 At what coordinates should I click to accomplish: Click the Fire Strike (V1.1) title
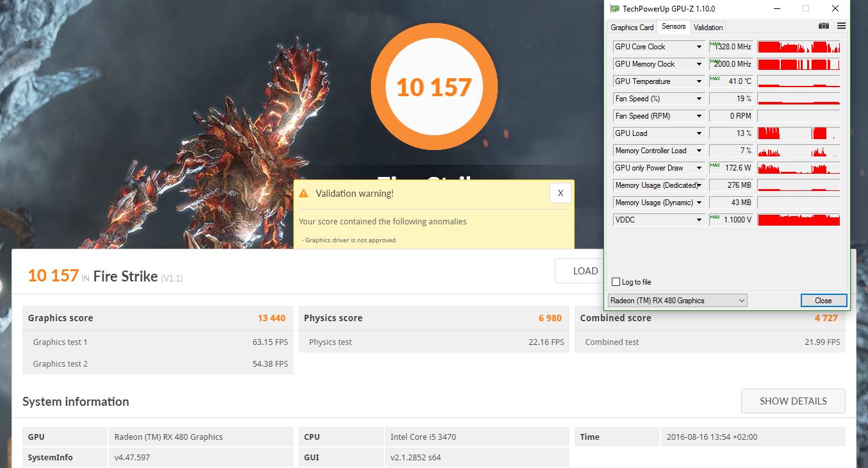click(x=138, y=277)
